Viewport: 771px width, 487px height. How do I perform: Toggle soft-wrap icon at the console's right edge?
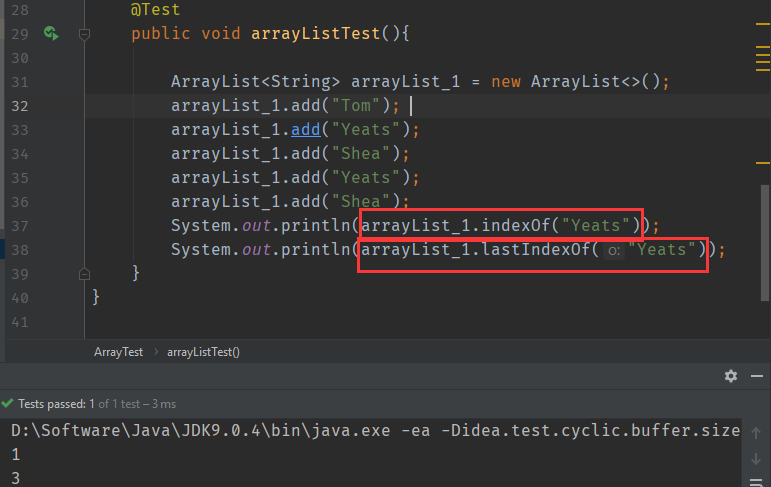[756, 482]
